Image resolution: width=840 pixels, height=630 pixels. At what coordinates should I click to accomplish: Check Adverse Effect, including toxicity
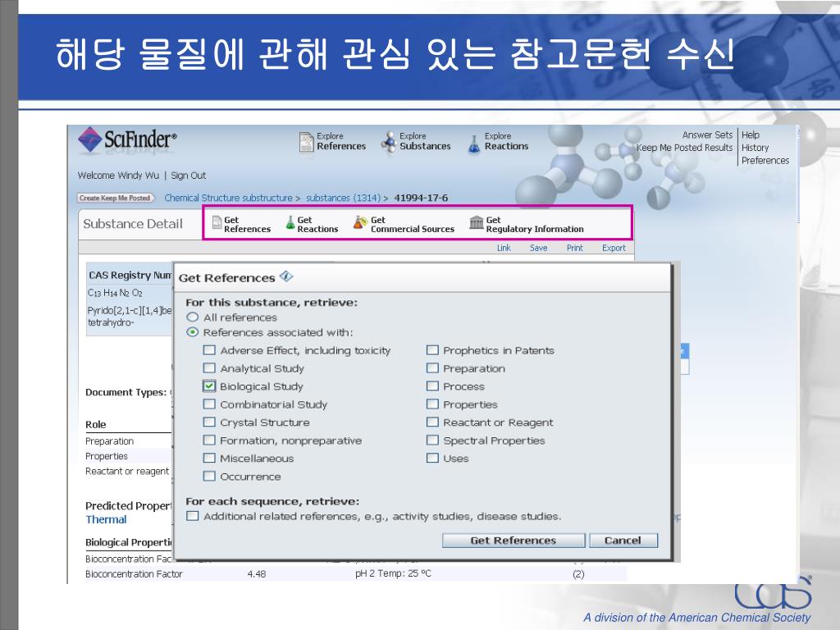pos(209,350)
